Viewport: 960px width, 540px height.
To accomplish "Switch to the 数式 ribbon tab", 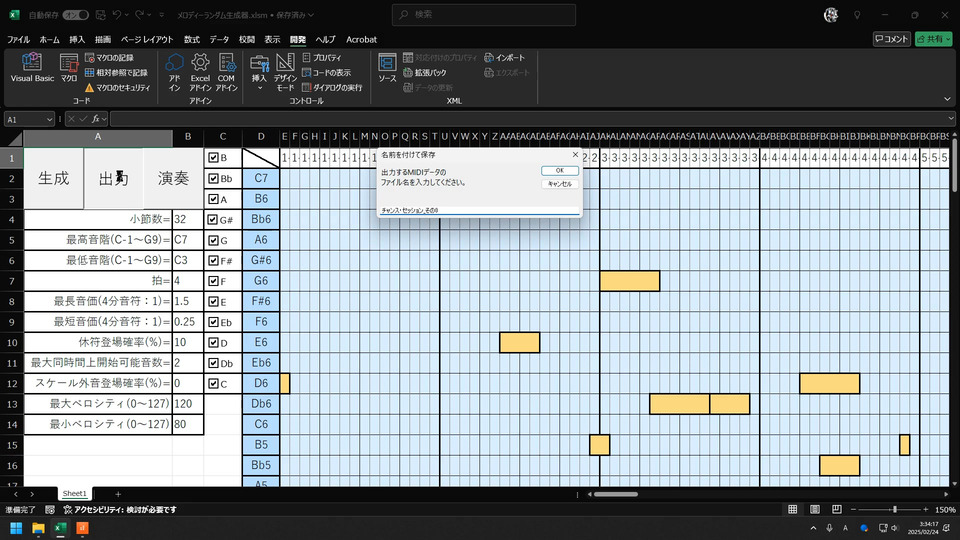I will (x=192, y=39).
